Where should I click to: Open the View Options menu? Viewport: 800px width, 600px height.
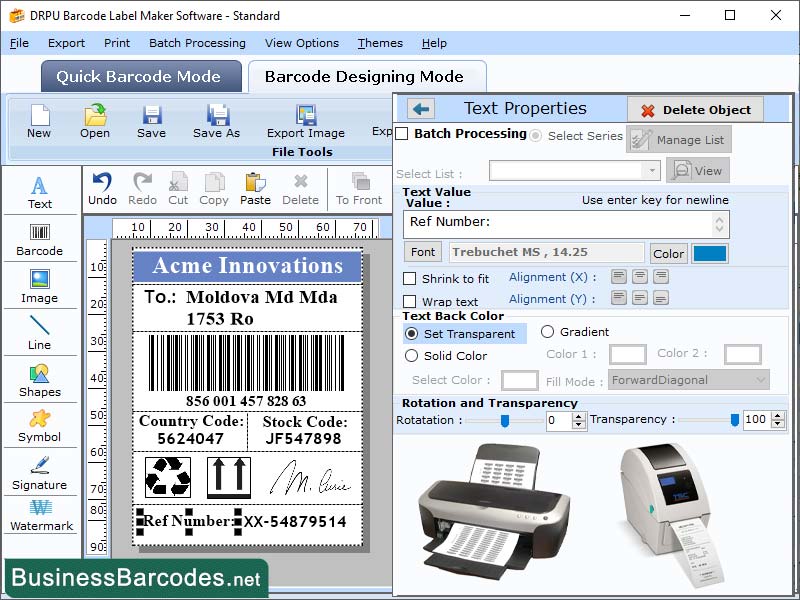(302, 43)
